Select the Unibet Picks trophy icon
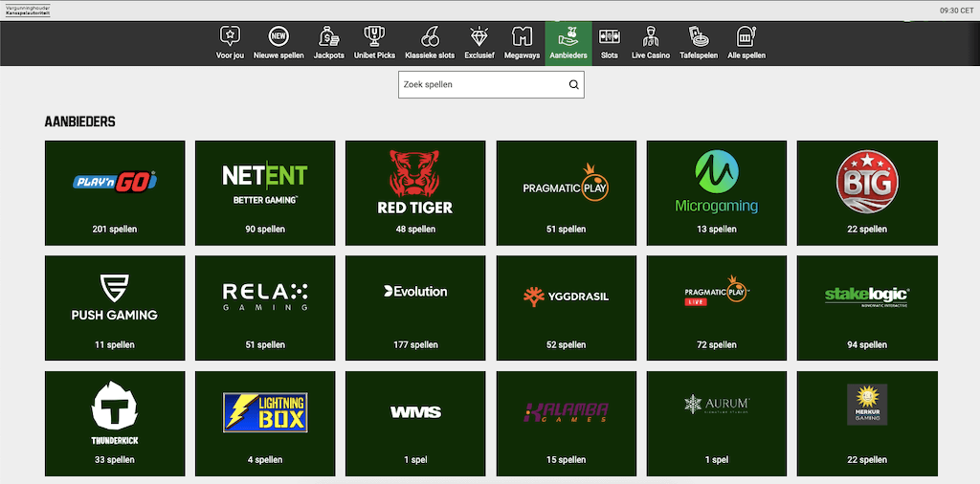The height and width of the screenshot is (484, 980). pyautogui.click(x=374, y=36)
